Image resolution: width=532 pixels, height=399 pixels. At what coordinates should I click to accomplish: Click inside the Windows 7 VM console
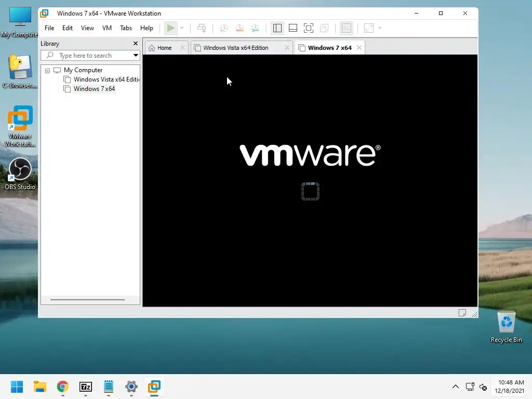pyautogui.click(x=310, y=180)
